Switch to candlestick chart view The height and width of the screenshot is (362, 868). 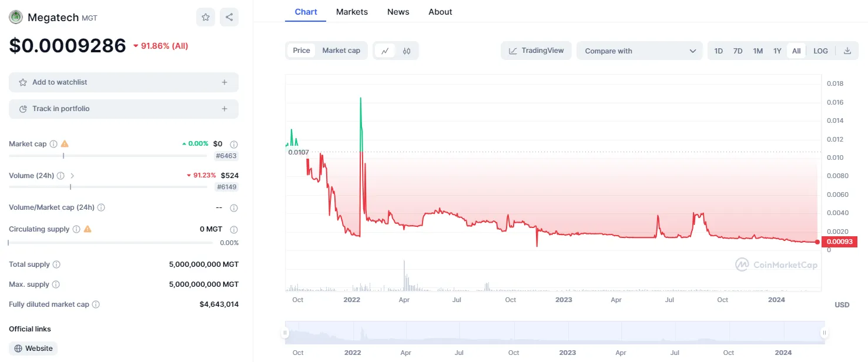pyautogui.click(x=407, y=51)
